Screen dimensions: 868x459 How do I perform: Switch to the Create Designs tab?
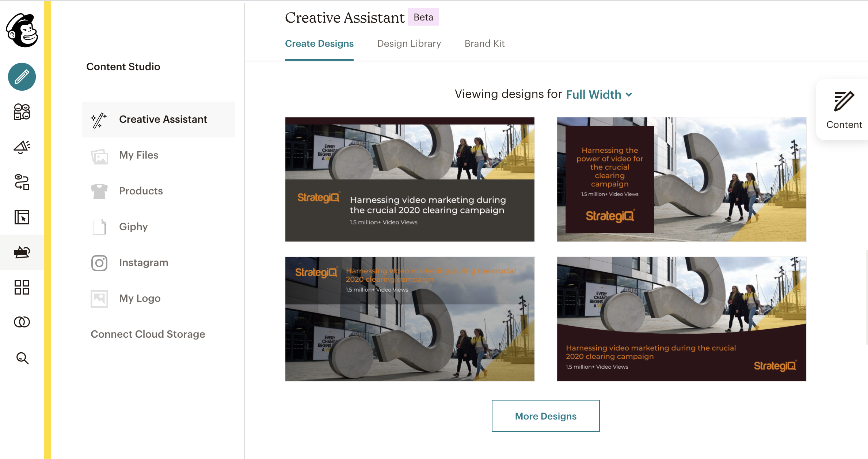(319, 43)
